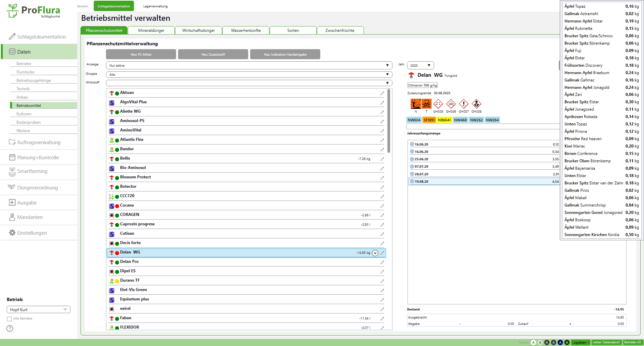The image size is (644, 346).
Task: Switch to the Mineraldünger tab
Action: click(151, 31)
